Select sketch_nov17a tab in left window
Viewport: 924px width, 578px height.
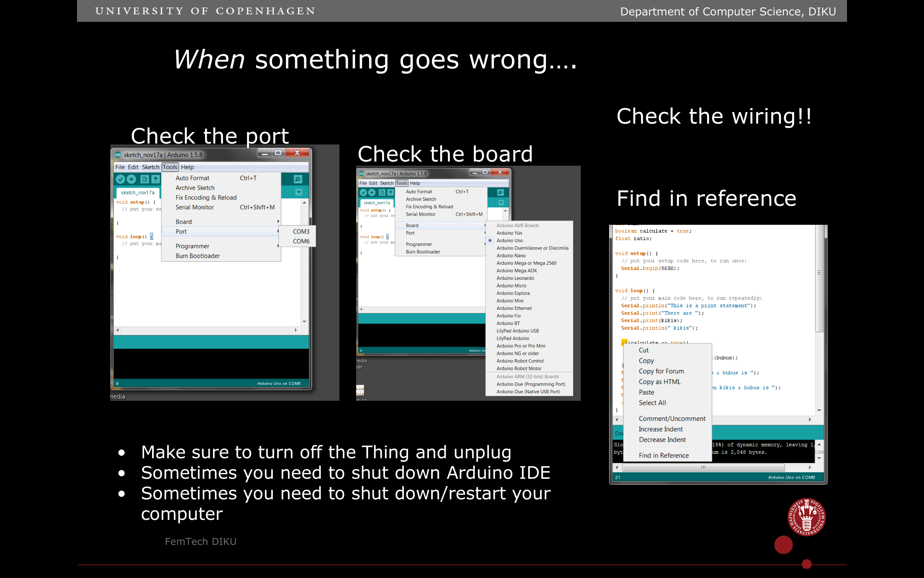(138, 193)
